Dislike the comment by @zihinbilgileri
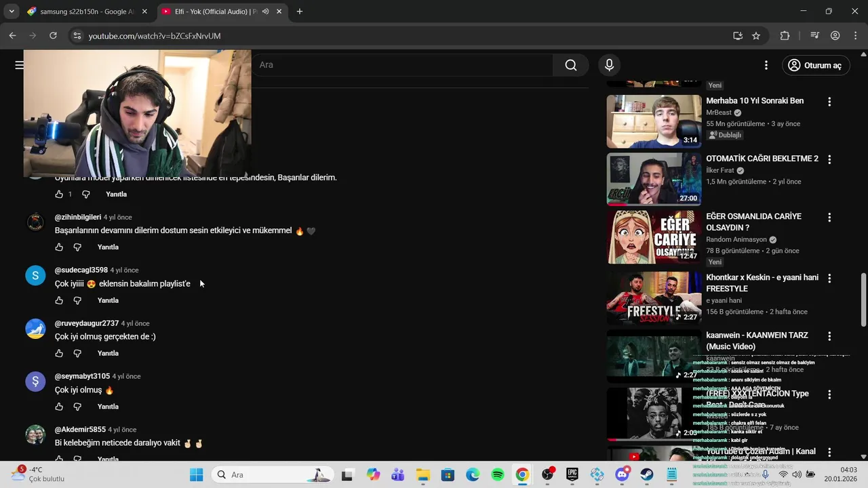The image size is (868, 488). pyautogui.click(x=77, y=247)
